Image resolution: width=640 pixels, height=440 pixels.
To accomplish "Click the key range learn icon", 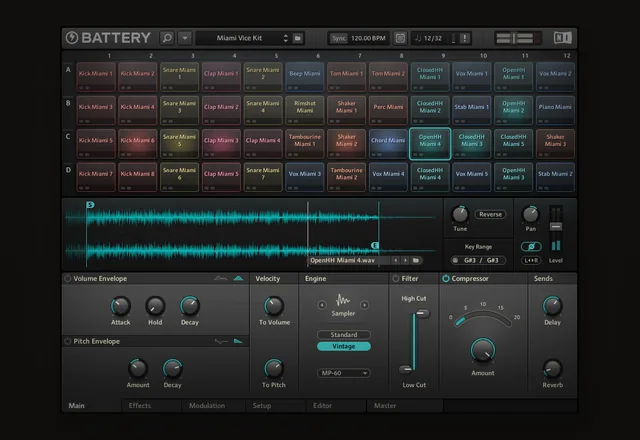I will (456, 260).
